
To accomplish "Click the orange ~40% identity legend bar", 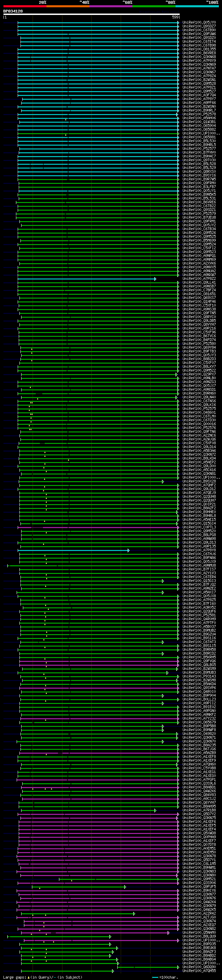I will pos(68,6).
